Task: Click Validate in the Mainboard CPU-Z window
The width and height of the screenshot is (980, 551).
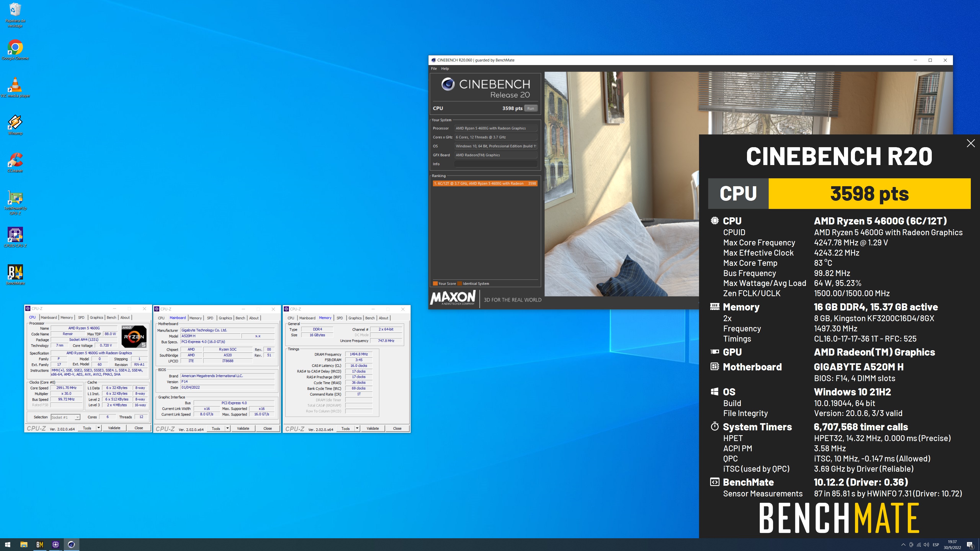Action: click(243, 429)
